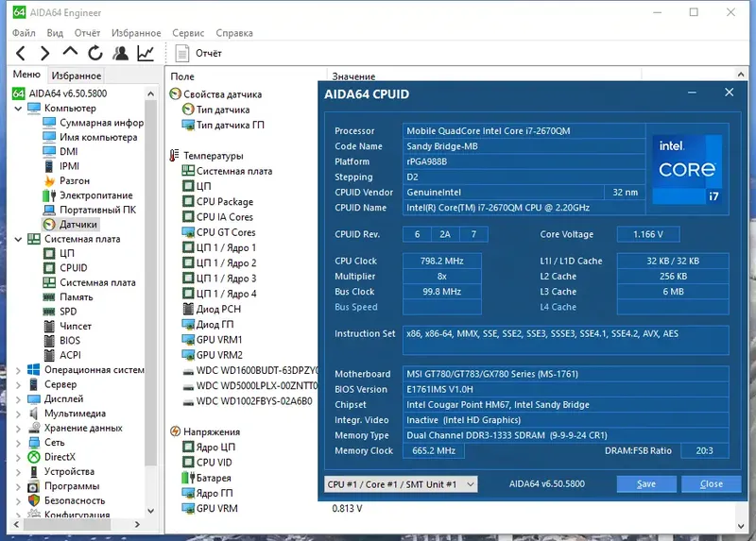Go forward with the right arrow toolbar icon
The width and height of the screenshot is (756, 541).
click(44, 53)
